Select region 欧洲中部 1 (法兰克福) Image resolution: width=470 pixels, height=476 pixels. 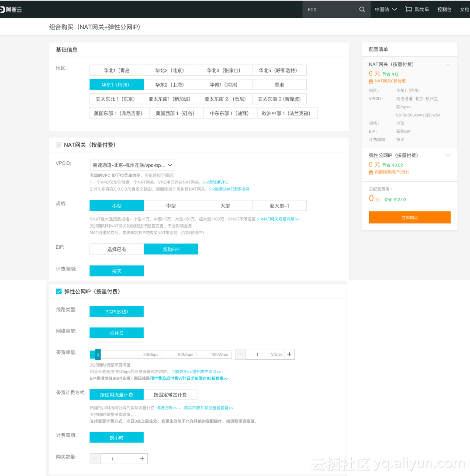click(288, 113)
